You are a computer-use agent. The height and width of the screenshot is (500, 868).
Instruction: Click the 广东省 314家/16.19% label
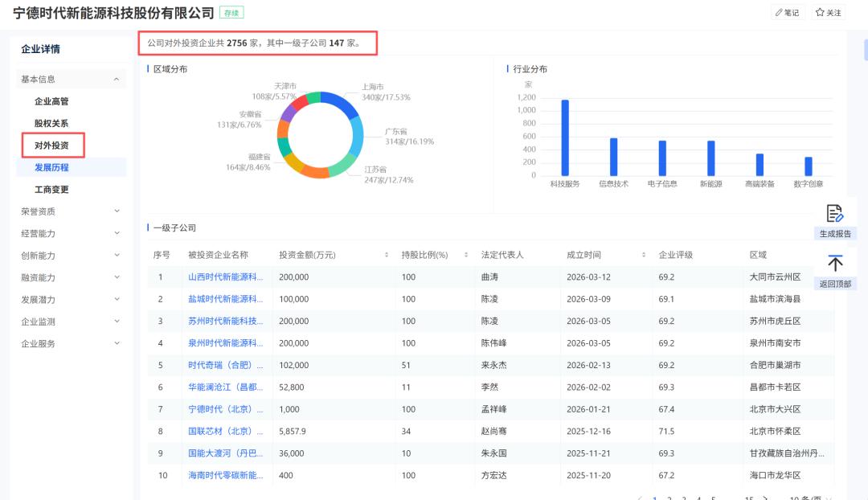tap(409, 137)
